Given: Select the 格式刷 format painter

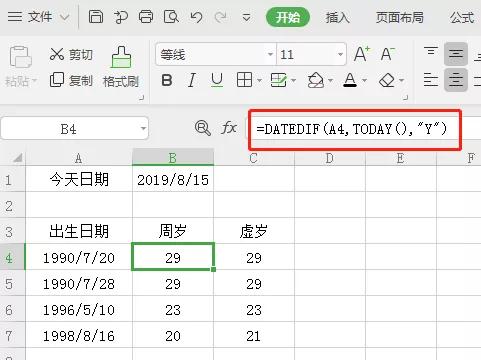Looking at the screenshot, I should tap(121, 67).
